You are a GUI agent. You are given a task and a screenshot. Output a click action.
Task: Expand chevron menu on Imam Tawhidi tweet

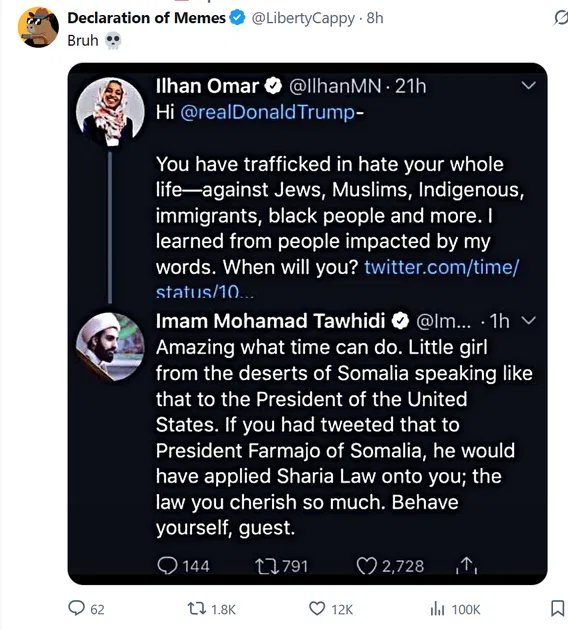coord(529,320)
